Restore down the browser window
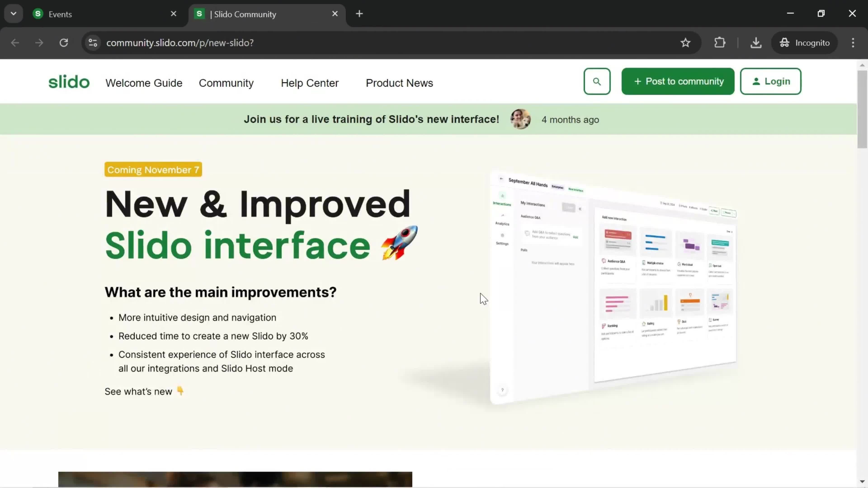This screenshot has width=868, height=488. pyautogui.click(x=821, y=14)
